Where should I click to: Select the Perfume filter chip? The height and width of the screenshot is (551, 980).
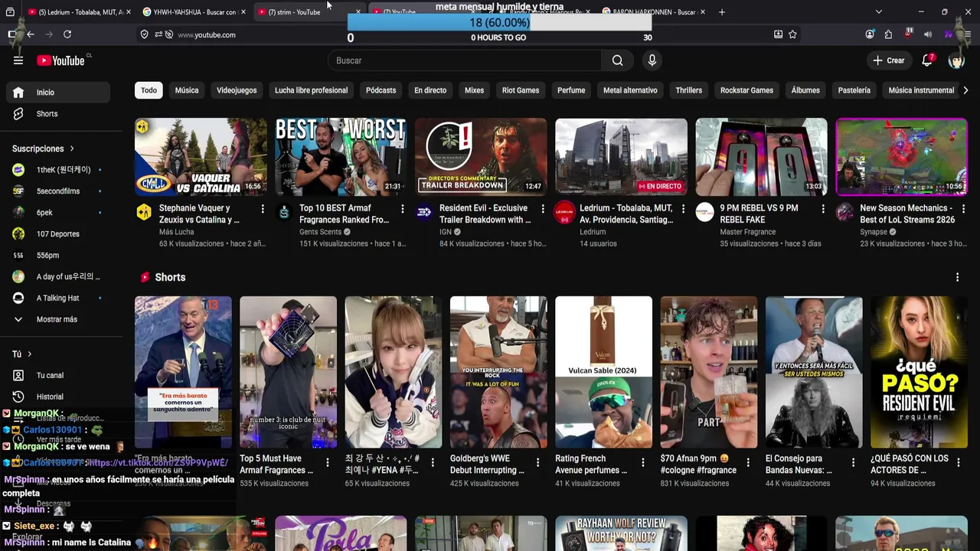(571, 90)
